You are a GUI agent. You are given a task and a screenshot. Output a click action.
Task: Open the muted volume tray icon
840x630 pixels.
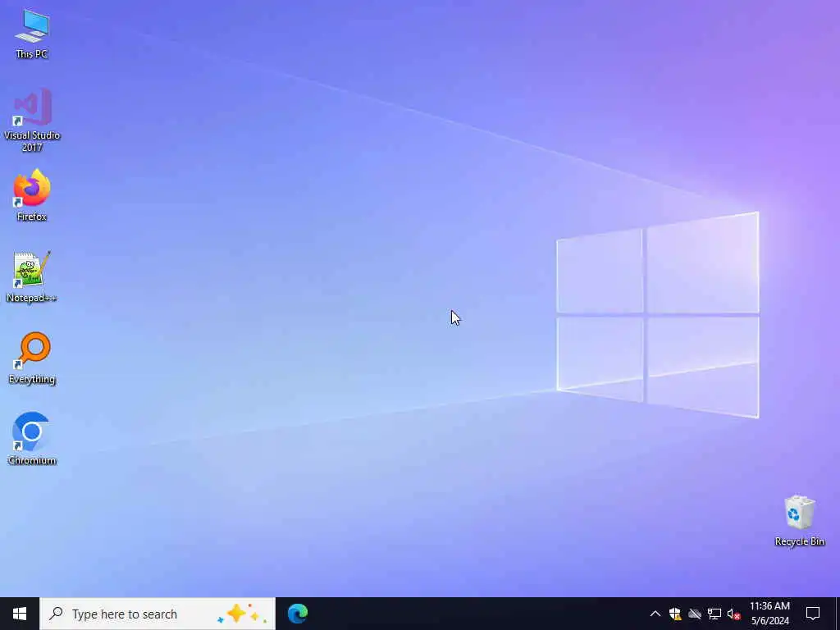734,614
